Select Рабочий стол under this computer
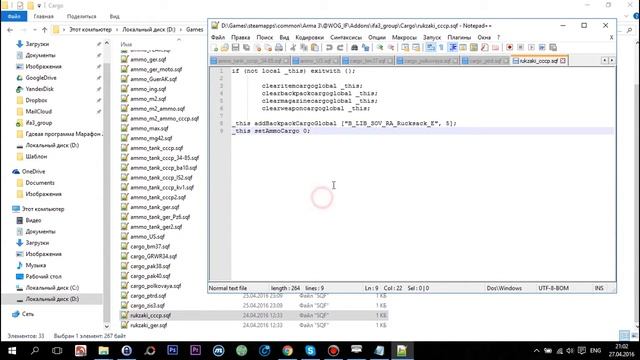The image size is (640, 360). pos(43,276)
